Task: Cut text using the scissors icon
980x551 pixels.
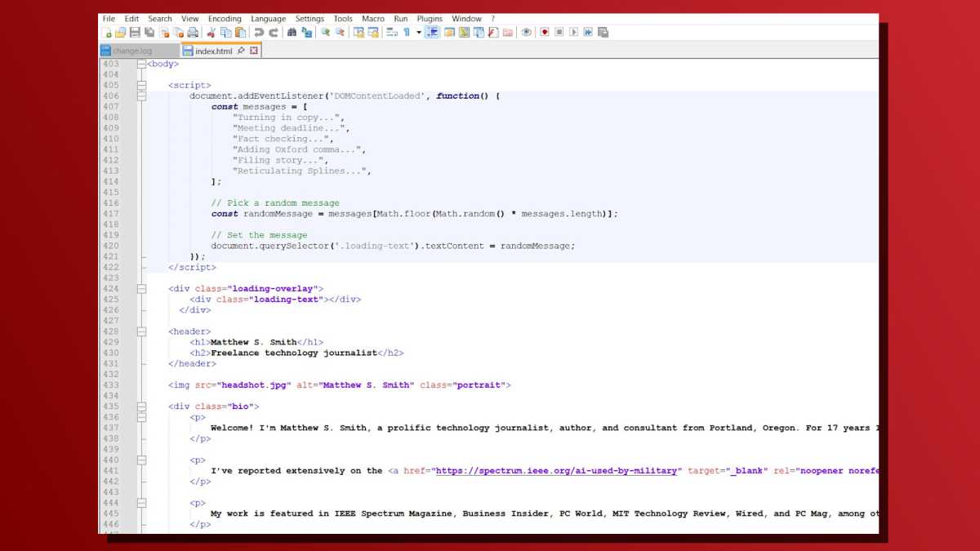Action: point(211,33)
